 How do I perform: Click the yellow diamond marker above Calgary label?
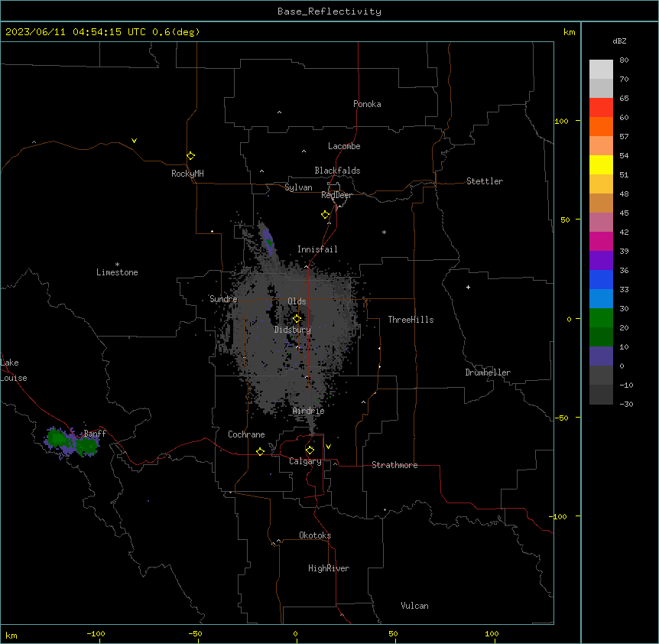[x=310, y=450]
